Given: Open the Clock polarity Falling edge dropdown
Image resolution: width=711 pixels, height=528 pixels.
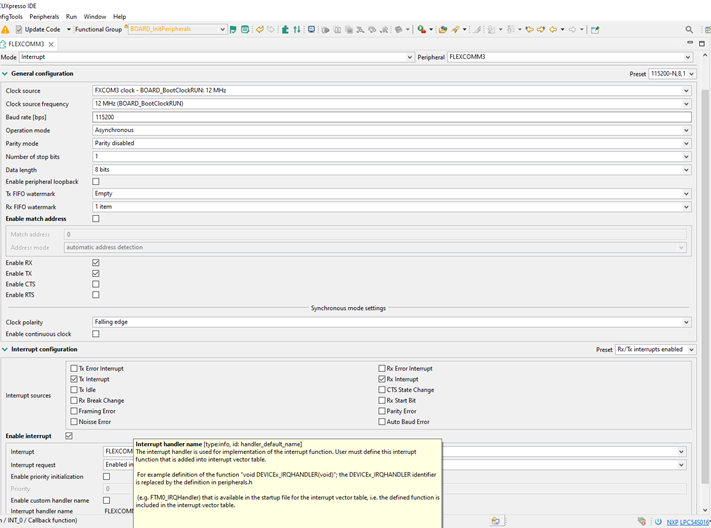Looking at the screenshot, I should 392,322.
